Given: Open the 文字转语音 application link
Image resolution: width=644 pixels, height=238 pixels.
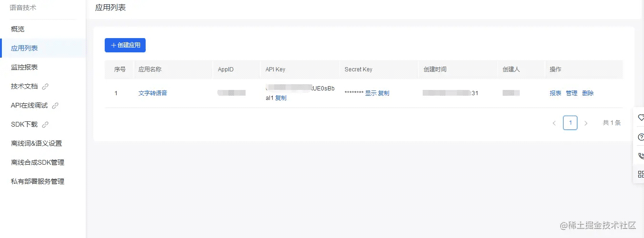Looking at the screenshot, I should click(153, 93).
